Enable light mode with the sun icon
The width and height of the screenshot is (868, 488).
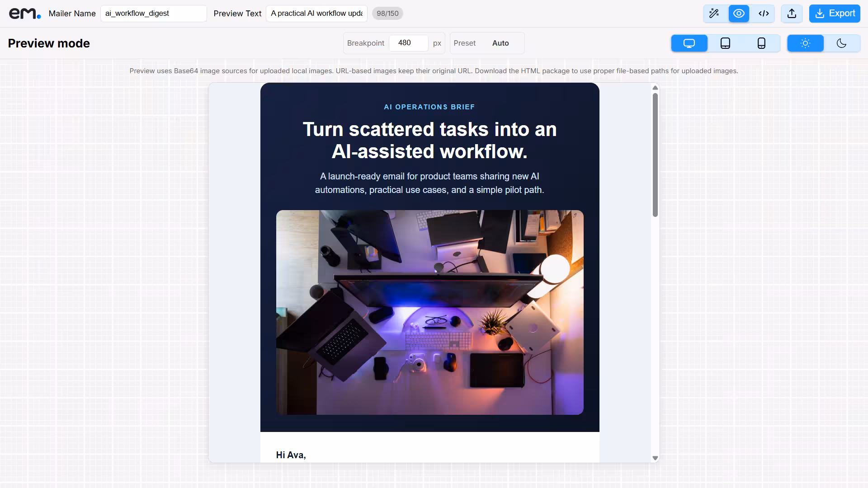point(805,43)
